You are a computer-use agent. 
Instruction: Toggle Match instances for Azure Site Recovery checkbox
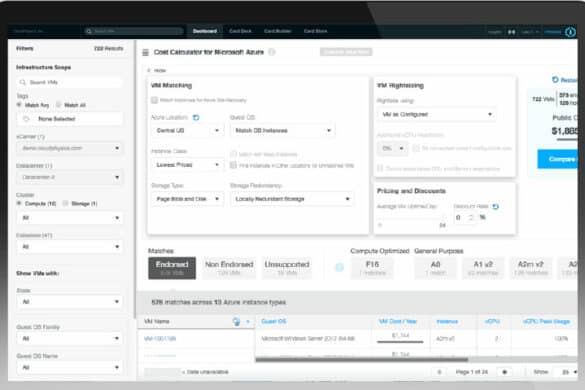(x=154, y=100)
